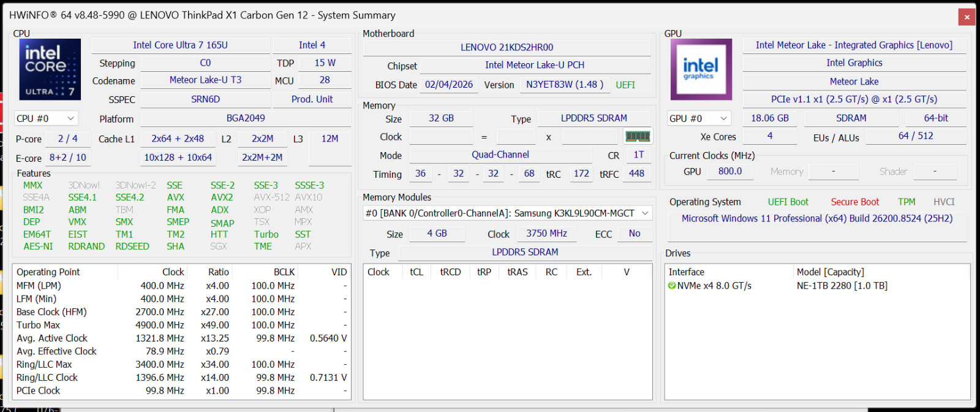Click the TPM label

907,202
